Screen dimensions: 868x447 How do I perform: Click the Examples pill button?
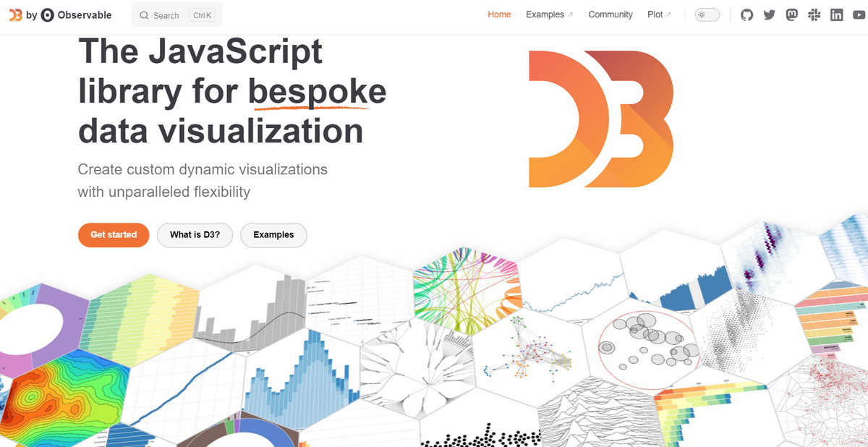click(x=273, y=235)
